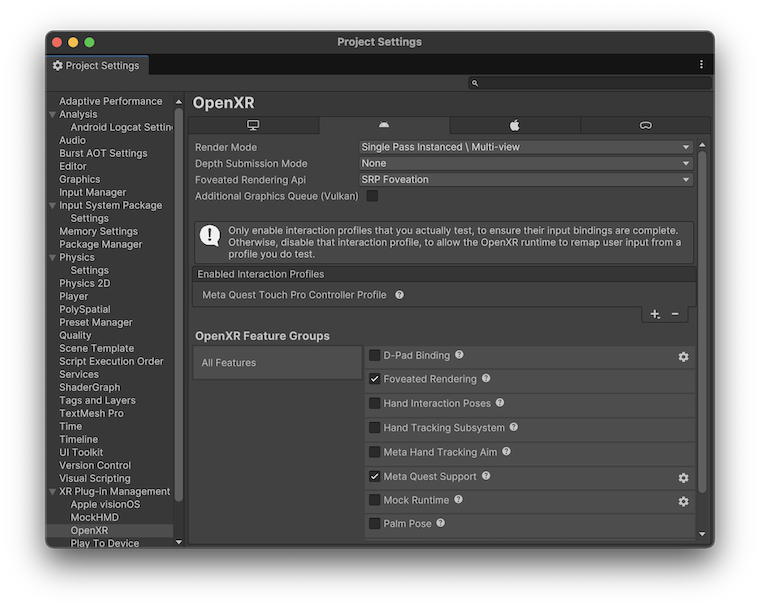This screenshot has height=608, width=760.
Task: Toggle Additional Graphics Queue (Vulkan) checkbox
Action: 372,196
